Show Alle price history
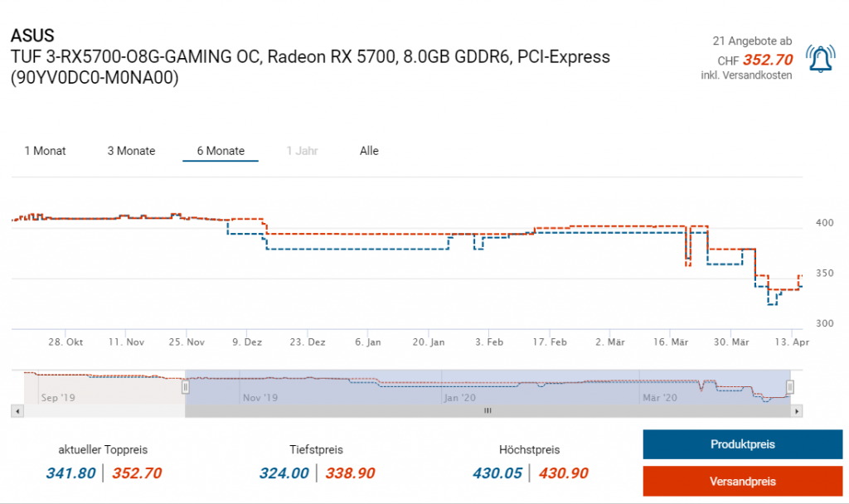Image resolution: width=849 pixels, height=504 pixels. pyautogui.click(x=369, y=151)
